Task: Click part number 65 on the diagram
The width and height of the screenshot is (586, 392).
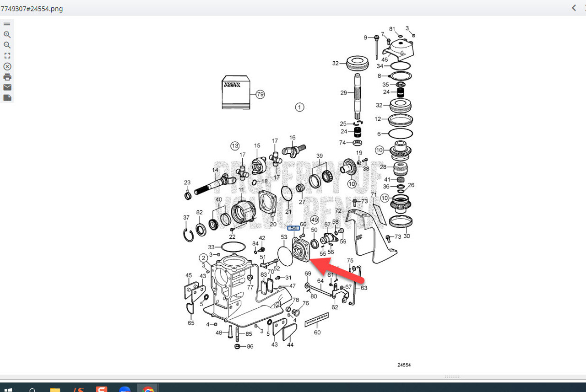Action: [x=191, y=323]
